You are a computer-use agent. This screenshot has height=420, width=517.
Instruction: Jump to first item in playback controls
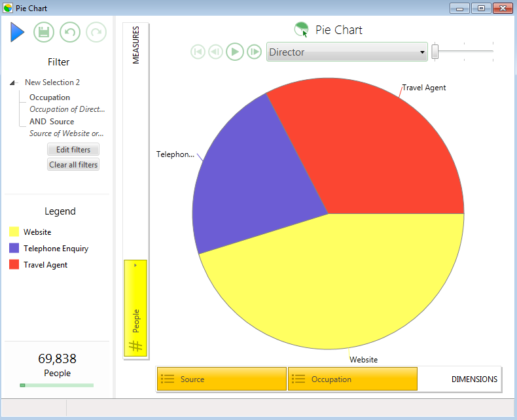tap(198, 52)
